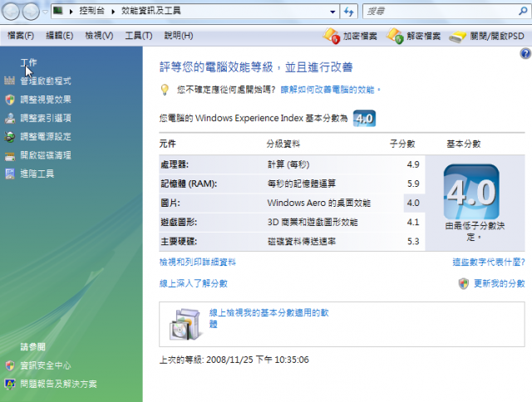The image size is (532, 402).
Task: Click the Back navigation arrow button
Action: 11,11
